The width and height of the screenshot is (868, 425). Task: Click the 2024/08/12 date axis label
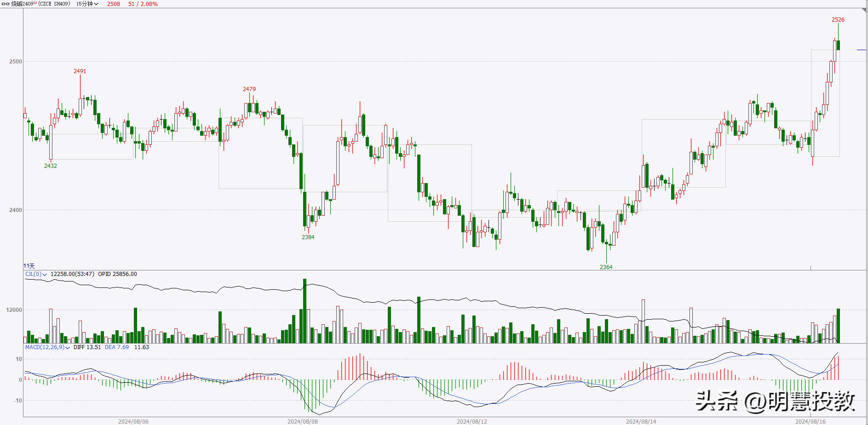471,421
